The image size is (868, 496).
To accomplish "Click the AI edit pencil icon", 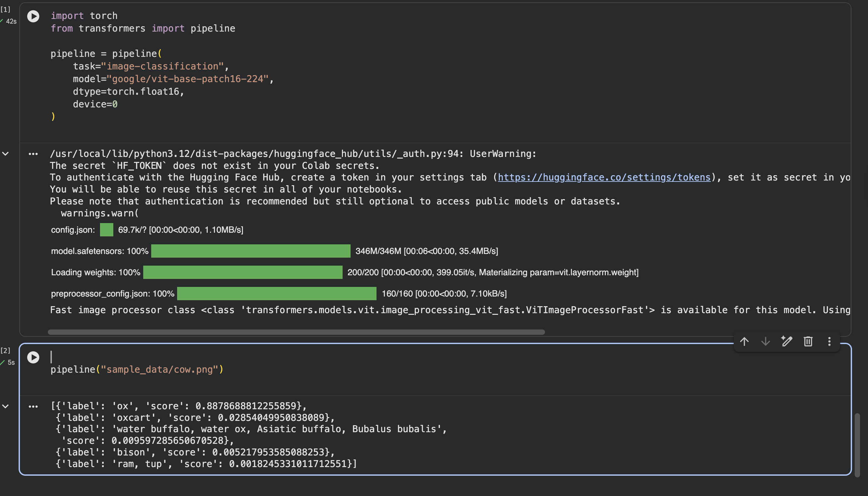I will tap(787, 341).
